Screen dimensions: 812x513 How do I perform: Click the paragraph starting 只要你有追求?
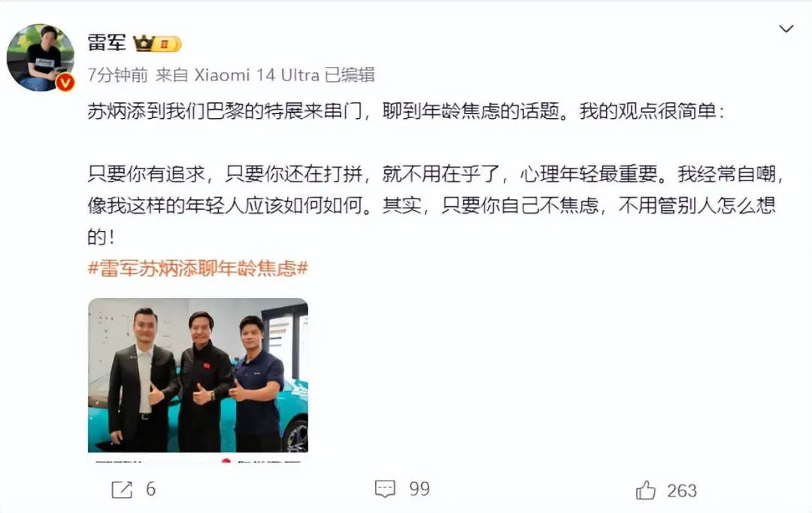coord(435,205)
